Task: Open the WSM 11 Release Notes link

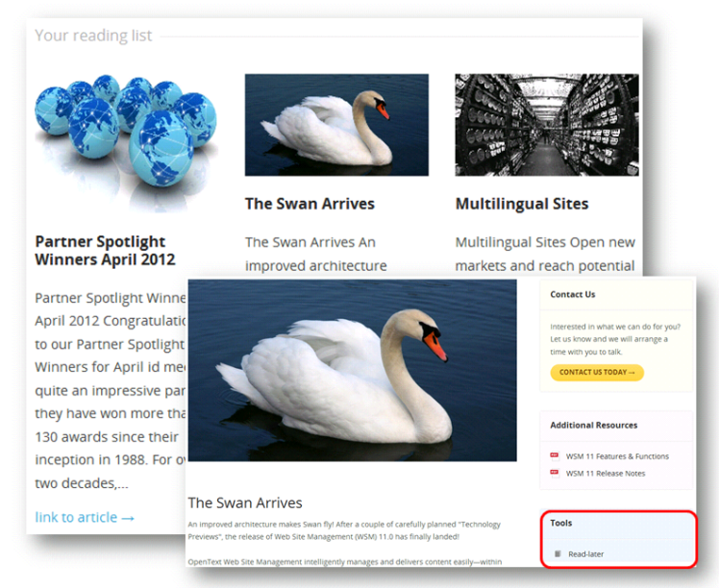Action: 606,473
